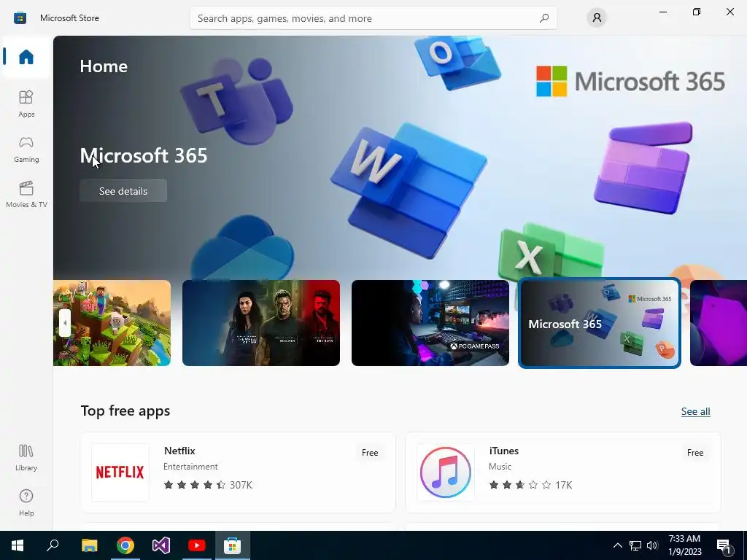
Task: Click the search magnifier icon
Action: [x=544, y=18]
